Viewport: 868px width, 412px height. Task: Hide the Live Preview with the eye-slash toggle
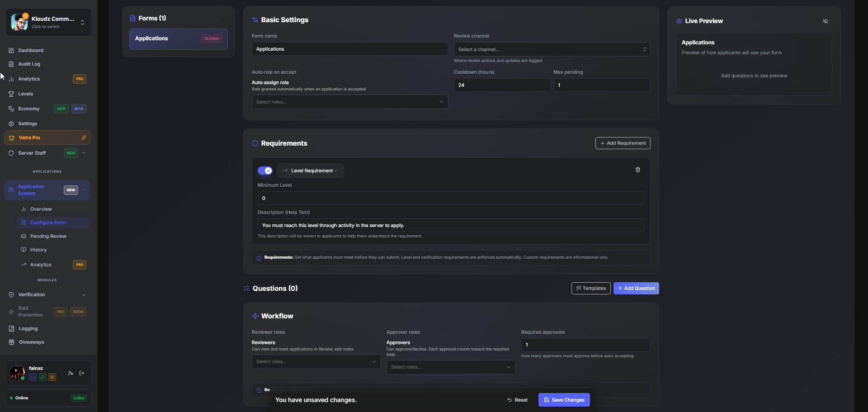point(826,21)
